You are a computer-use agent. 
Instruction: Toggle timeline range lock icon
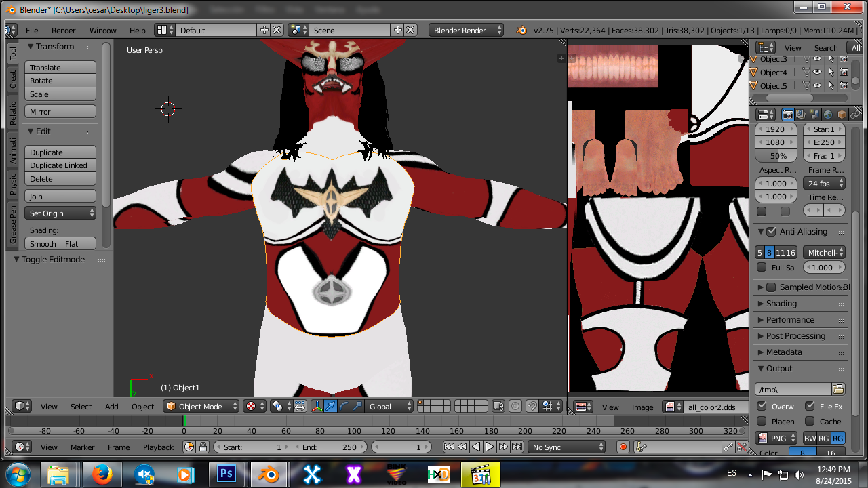coord(202,447)
